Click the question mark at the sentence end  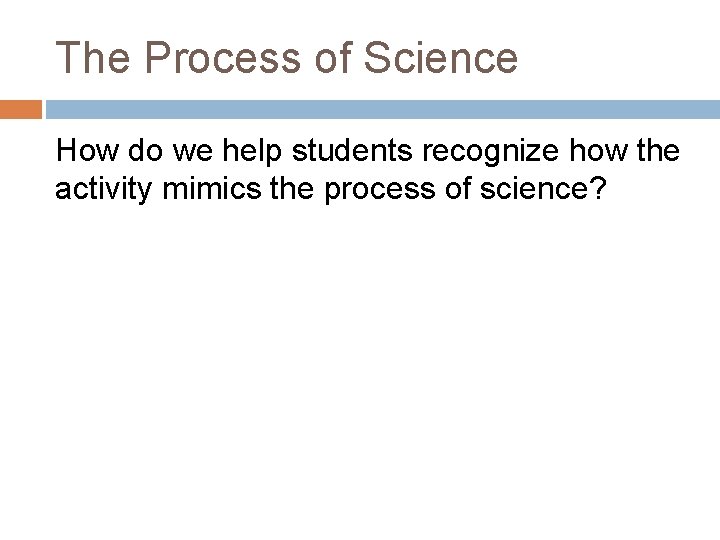point(599,188)
